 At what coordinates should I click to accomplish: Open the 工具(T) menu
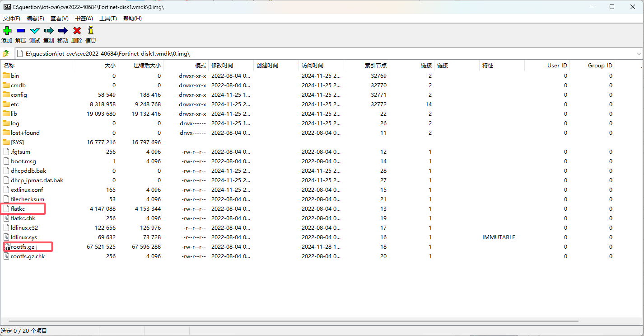[108, 19]
